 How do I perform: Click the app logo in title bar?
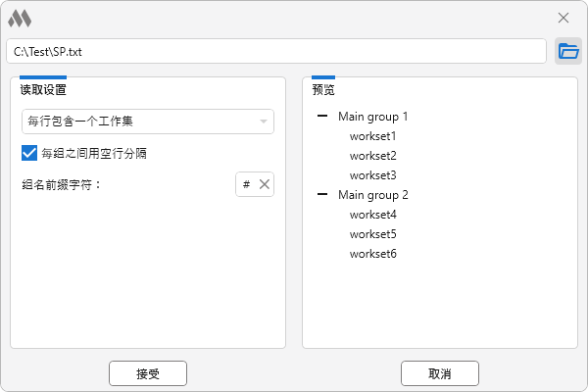(20, 18)
